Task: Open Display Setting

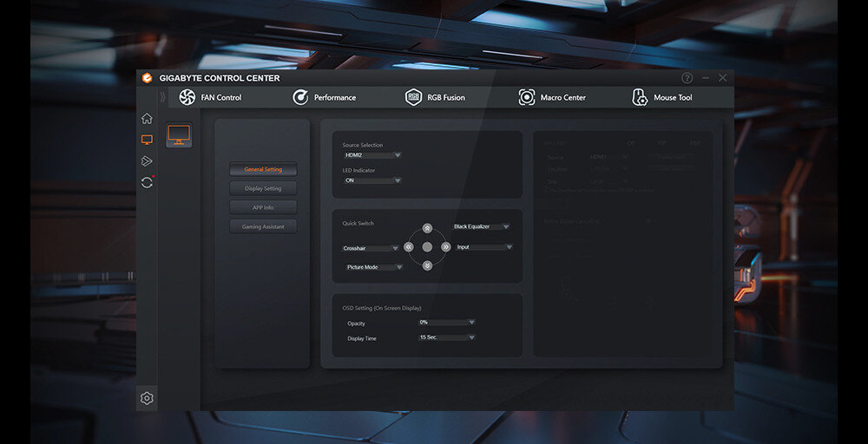Action: point(263,188)
